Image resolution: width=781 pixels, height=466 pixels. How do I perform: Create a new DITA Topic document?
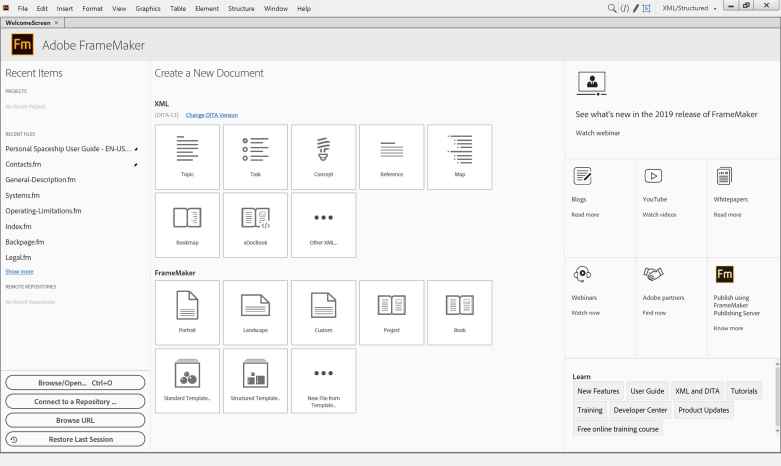point(187,156)
